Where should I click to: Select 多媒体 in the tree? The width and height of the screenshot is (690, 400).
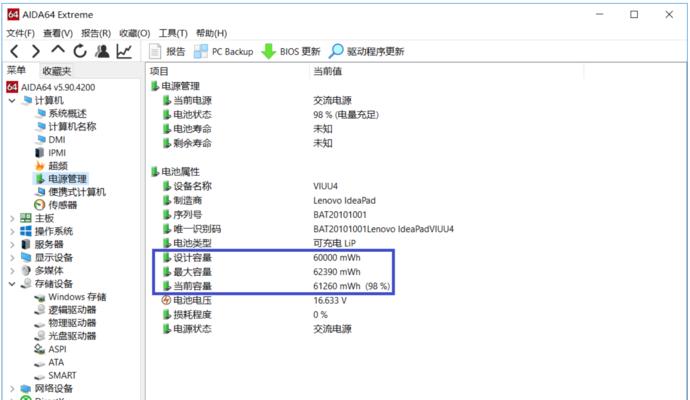[42, 271]
